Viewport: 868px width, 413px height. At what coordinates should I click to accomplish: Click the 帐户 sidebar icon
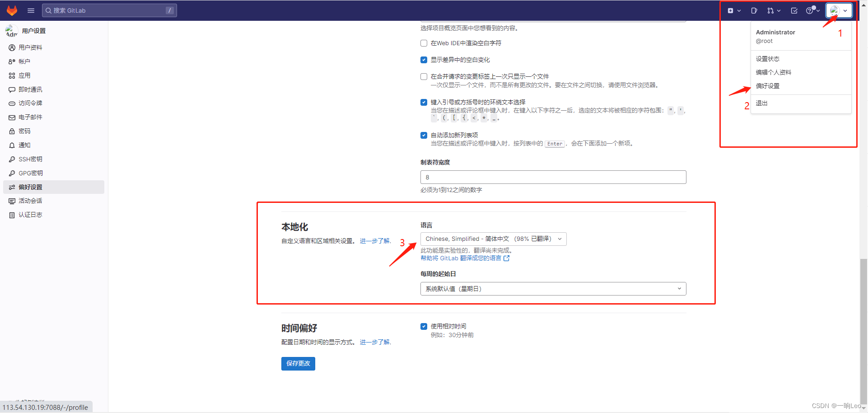(x=12, y=61)
